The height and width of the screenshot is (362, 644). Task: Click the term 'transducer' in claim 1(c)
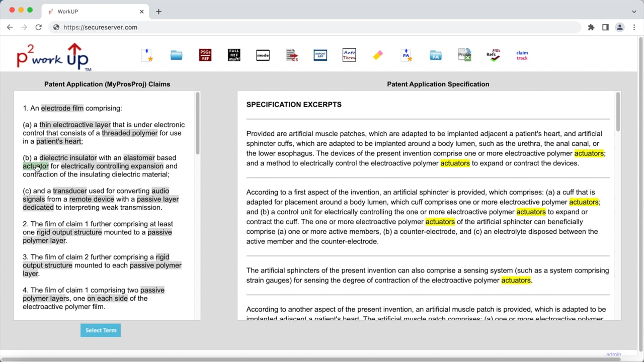[70, 191]
